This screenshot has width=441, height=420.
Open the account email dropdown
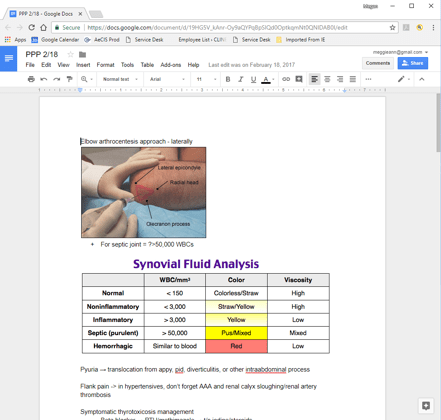pos(400,52)
